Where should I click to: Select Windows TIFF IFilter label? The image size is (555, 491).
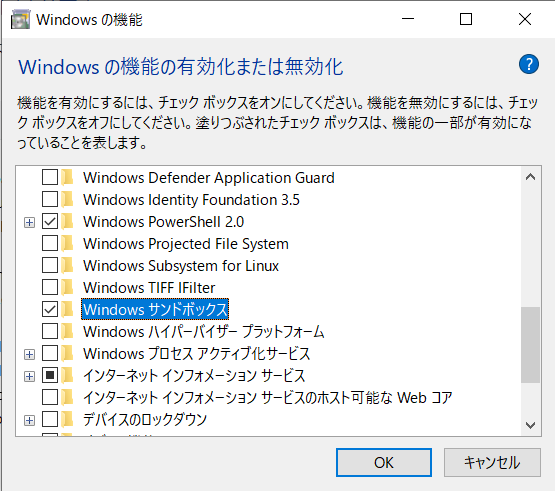point(149,288)
